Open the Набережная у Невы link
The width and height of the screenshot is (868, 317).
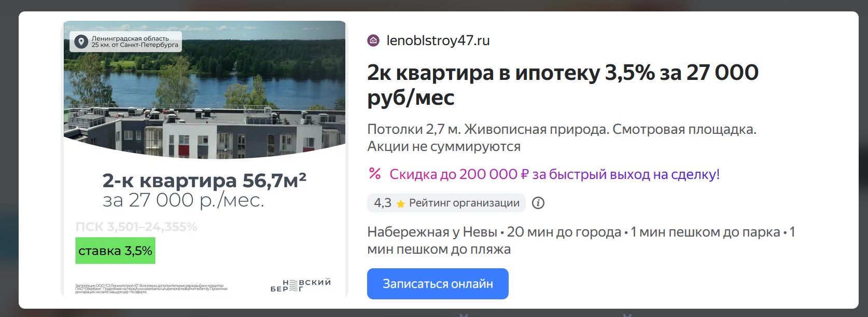432,232
